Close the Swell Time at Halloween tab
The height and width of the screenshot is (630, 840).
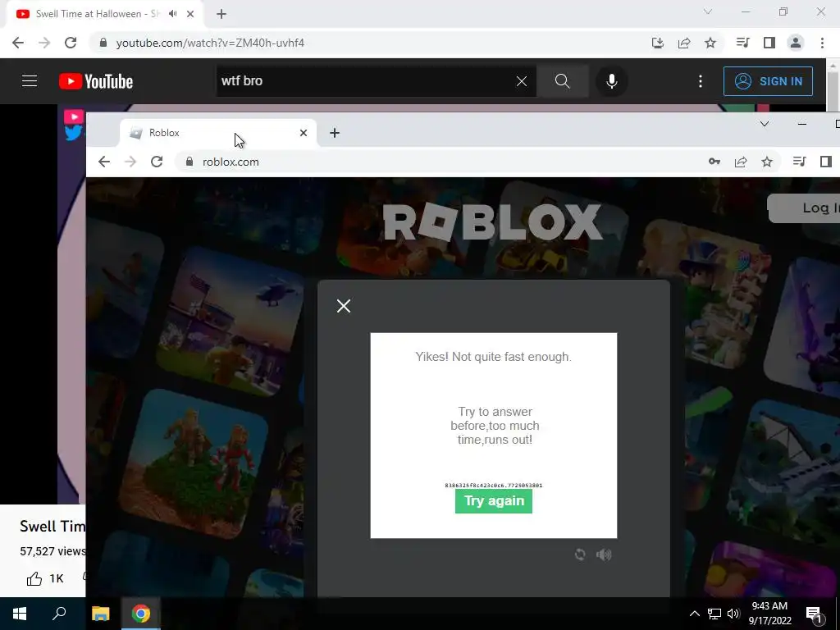coord(190,14)
